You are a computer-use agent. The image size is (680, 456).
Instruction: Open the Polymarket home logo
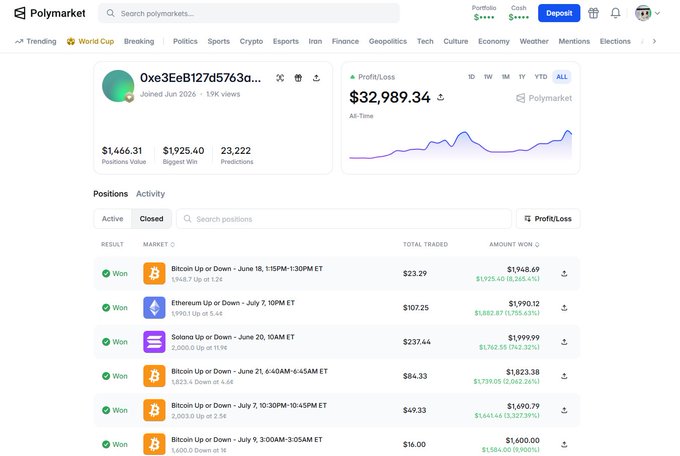point(50,13)
